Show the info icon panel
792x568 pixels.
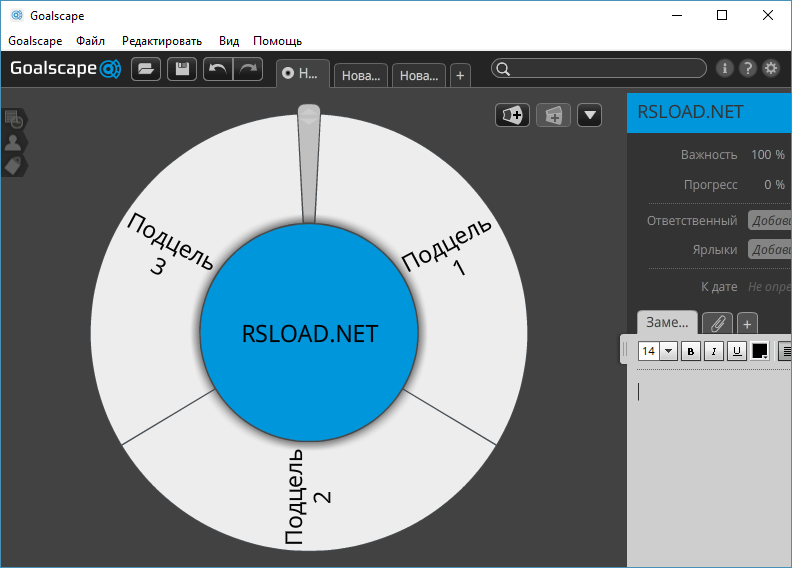(x=726, y=69)
